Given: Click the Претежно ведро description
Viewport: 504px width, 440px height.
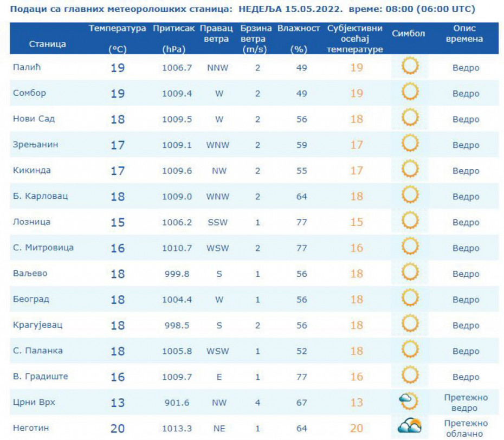Looking at the screenshot, I should [x=466, y=403].
